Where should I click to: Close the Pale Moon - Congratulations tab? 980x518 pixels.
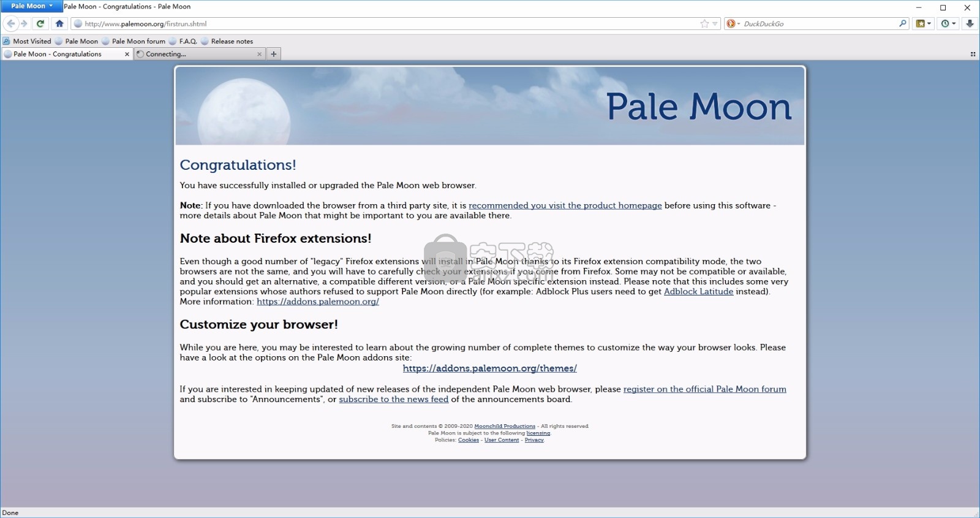(x=127, y=54)
